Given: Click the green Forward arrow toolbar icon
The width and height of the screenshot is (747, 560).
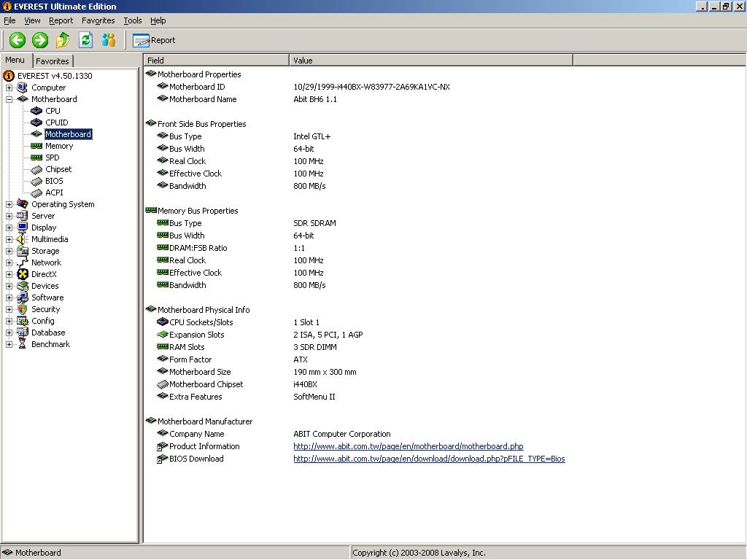Looking at the screenshot, I should (40, 40).
